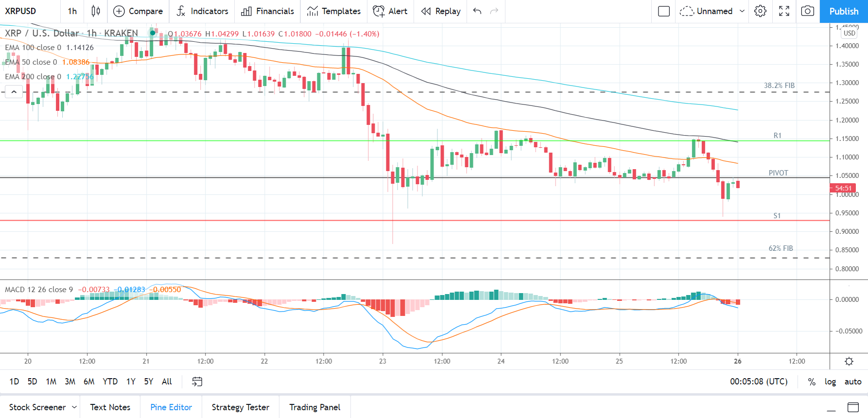Viewport: 868px width, 418px height.
Task: Open the Financials panel
Action: coord(268,11)
